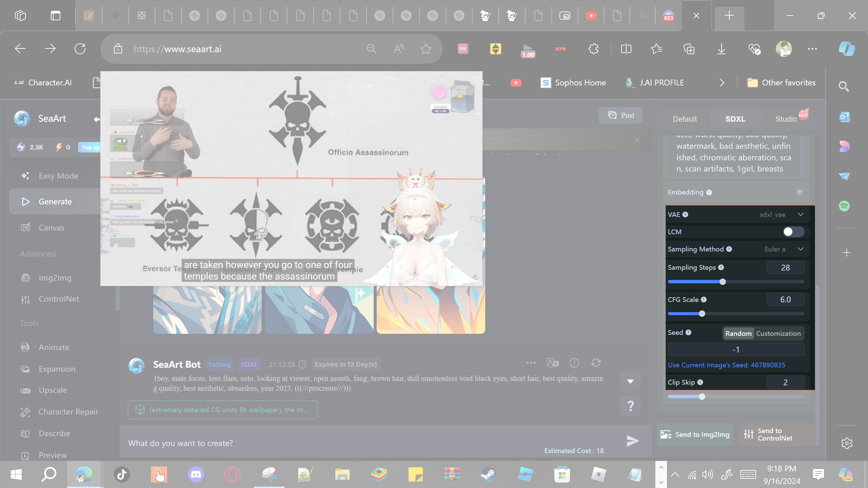This screenshot has width=868, height=488.
Task: Switch to the Default tab
Action: [x=685, y=119]
